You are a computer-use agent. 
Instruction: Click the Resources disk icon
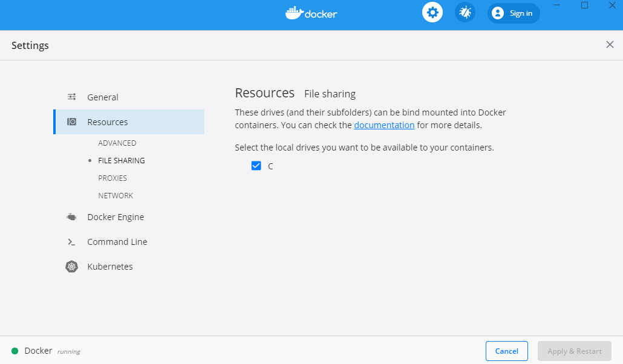click(x=71, y=122)
